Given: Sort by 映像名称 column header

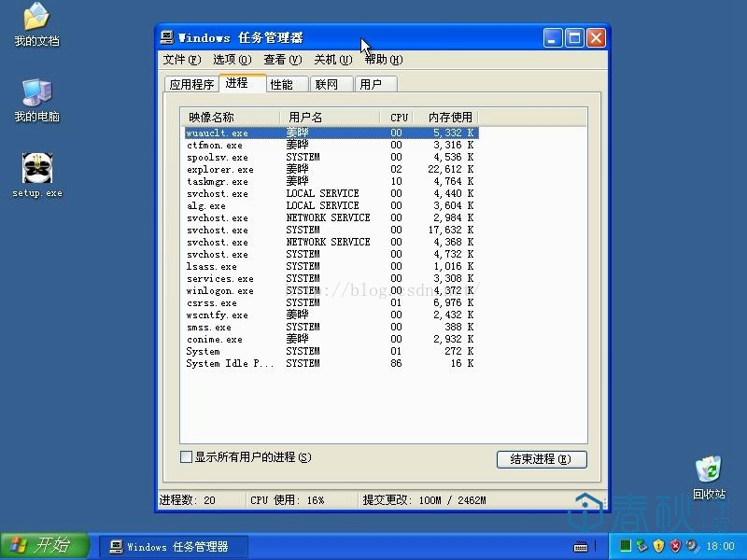Looking at the screenshot, I should point(230,118).
